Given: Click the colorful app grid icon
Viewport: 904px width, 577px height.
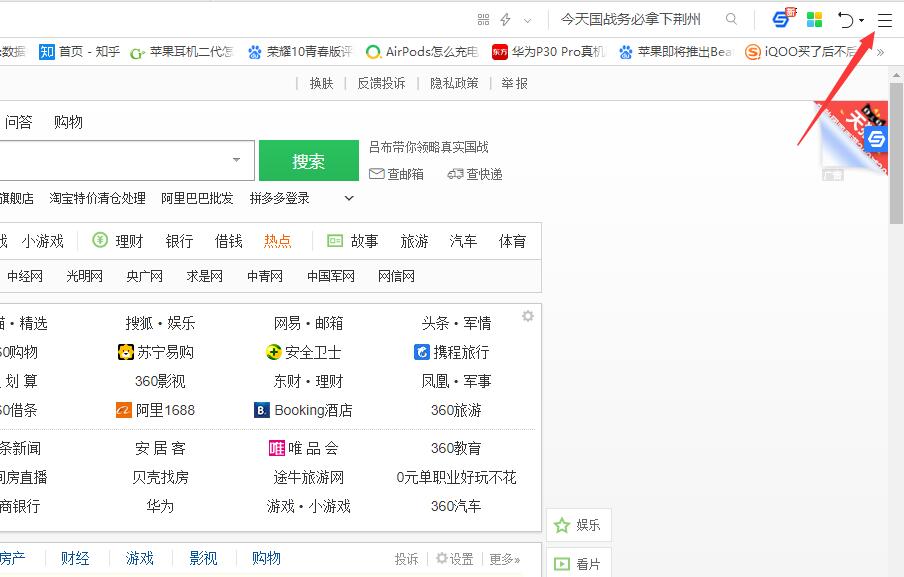Looking at the screenshot, I should pos(814,18).
